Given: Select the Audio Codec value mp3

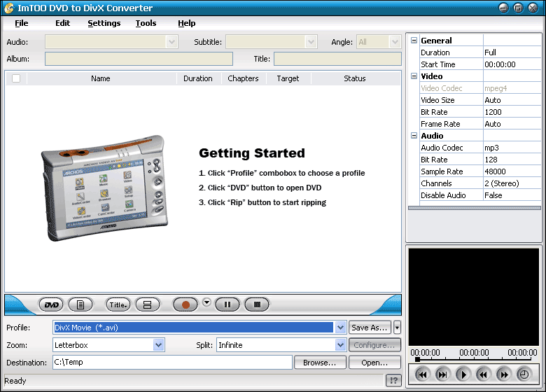Looking at the screenshot, I should click(512, 148).
